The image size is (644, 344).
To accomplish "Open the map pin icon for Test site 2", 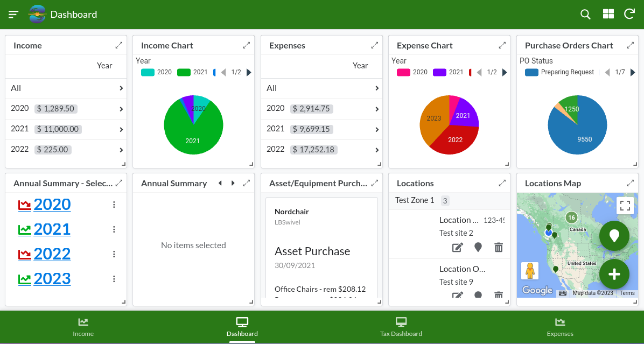I will coord(478,247).
